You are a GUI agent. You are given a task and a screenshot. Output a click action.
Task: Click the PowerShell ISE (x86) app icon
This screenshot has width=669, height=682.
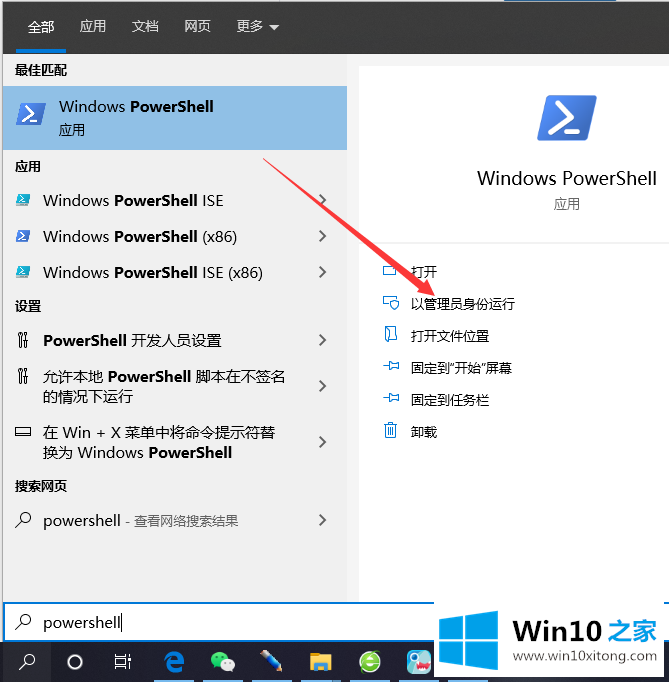pos(23,272)
